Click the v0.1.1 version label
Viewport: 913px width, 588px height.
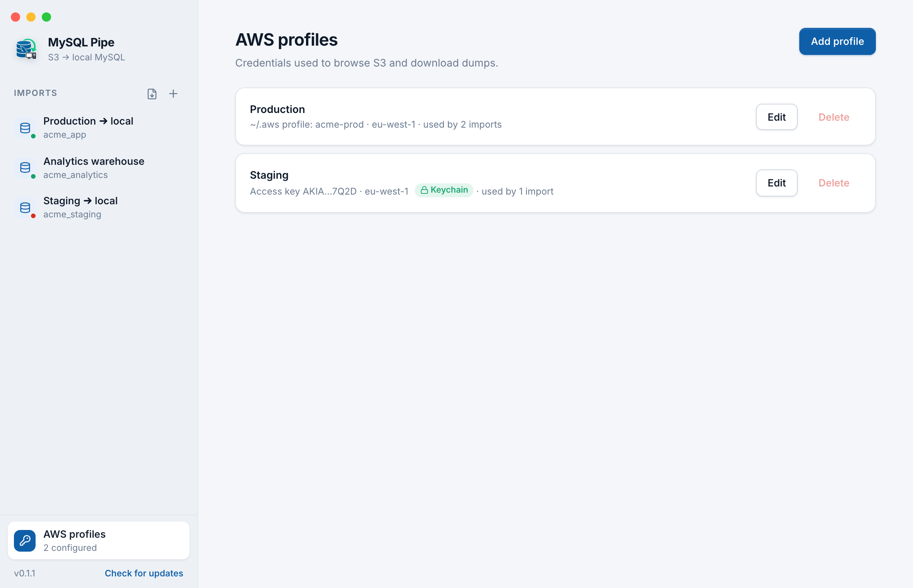[25, 573]
